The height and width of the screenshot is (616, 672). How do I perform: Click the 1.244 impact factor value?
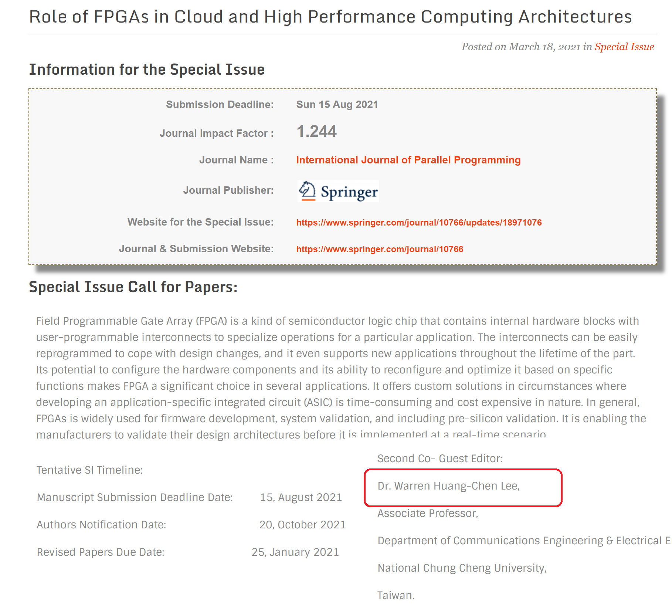(x=316, y=132)
